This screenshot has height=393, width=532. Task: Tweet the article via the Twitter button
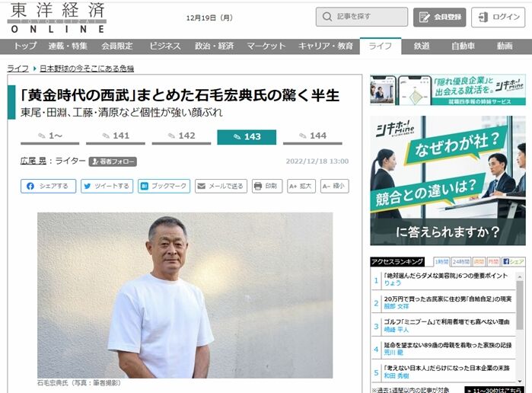[x=107, y=186]
